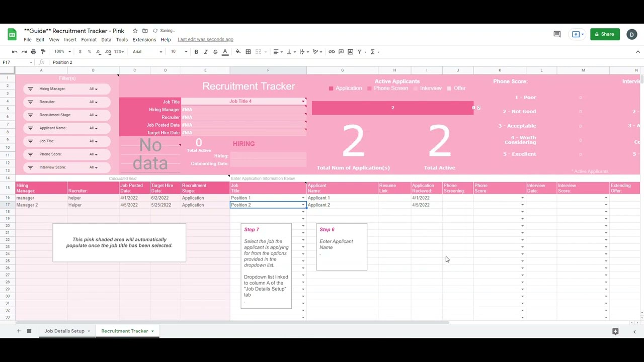Click the create filter funnel icon

coord(360,52)
